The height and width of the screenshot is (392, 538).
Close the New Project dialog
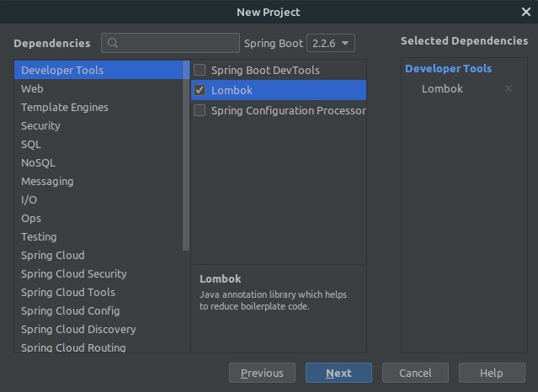(525, 12)
